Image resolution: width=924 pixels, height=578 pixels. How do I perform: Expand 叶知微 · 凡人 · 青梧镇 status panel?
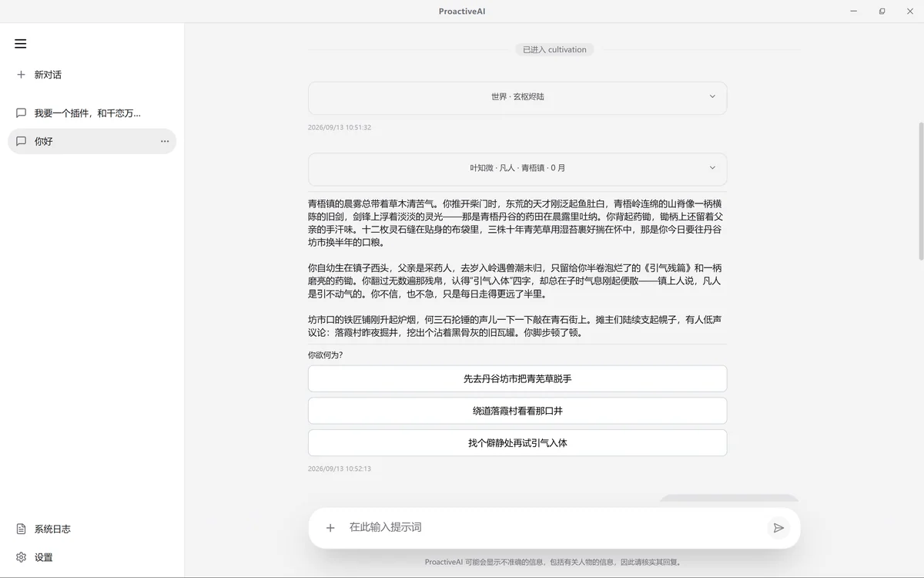point(517,168)
